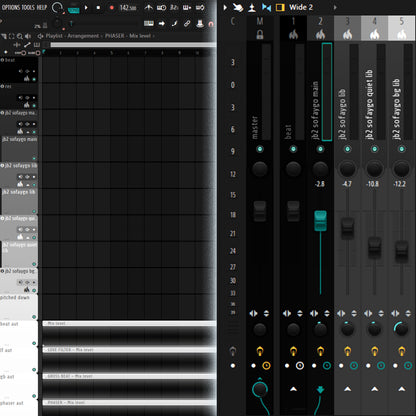Click the stamp icon in toolbar

(200, 23)
